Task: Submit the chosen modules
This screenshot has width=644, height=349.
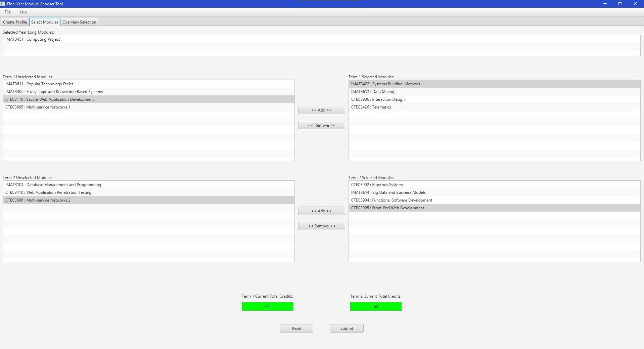Action: 347,329
